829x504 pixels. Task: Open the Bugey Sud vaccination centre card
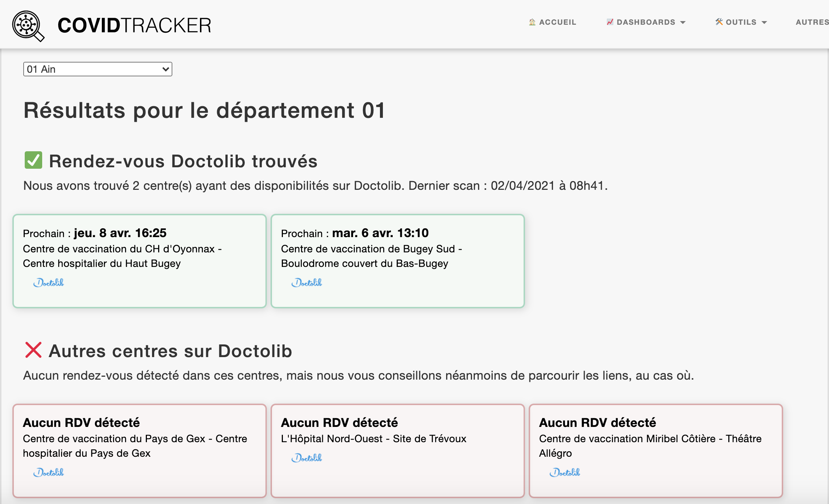pyautogui.click(x=398, y=261)
